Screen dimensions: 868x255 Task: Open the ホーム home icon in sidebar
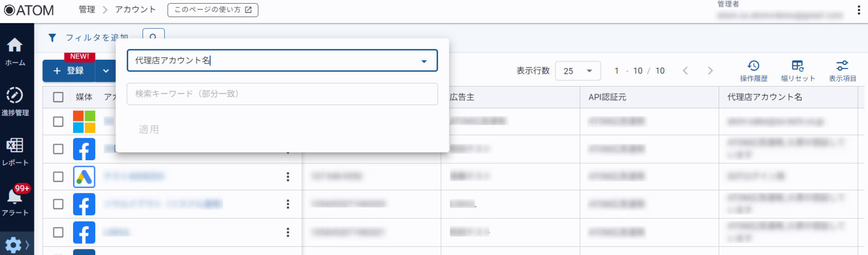click(15, 52)
